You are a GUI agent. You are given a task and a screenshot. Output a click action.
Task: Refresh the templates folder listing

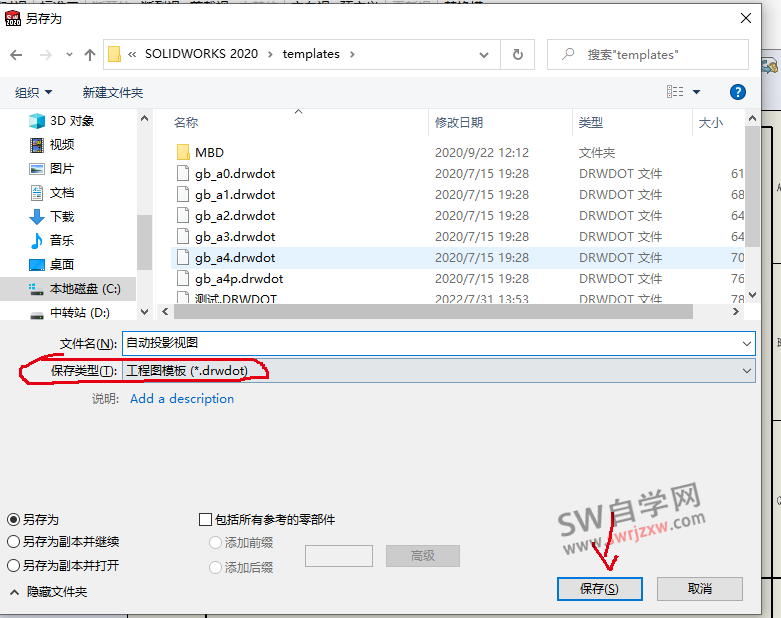(518, 54)
